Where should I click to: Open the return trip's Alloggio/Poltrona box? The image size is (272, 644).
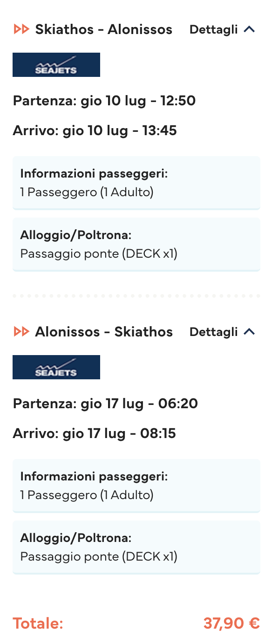click(x=136, y=548)
